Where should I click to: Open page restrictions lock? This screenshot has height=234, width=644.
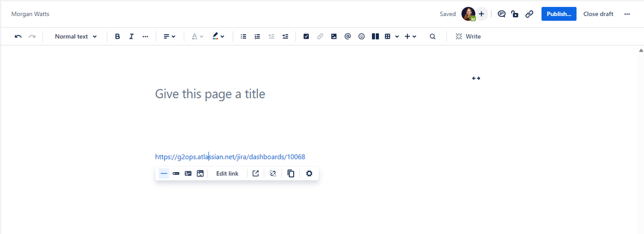514,14
